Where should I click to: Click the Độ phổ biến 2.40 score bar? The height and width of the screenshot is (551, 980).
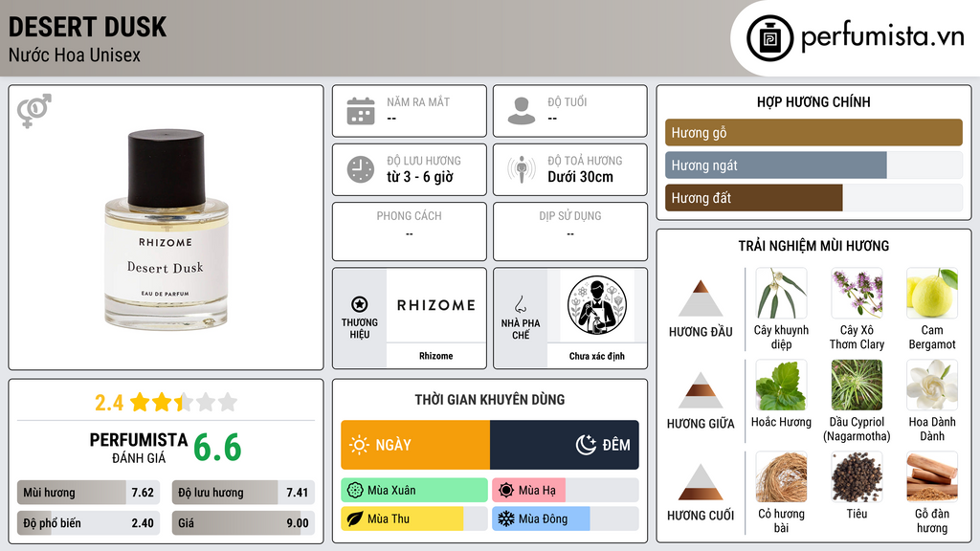click(88, 523)
